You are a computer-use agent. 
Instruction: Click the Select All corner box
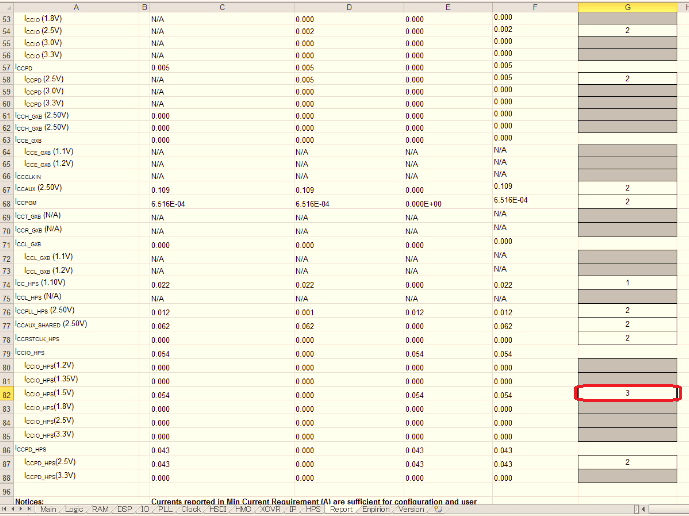7,7
